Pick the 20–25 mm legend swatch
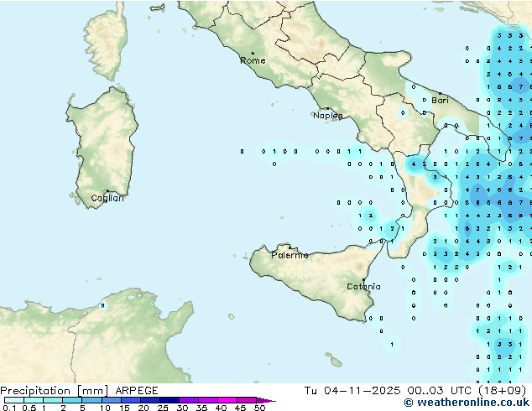532x411 pixels. (150, 400)
